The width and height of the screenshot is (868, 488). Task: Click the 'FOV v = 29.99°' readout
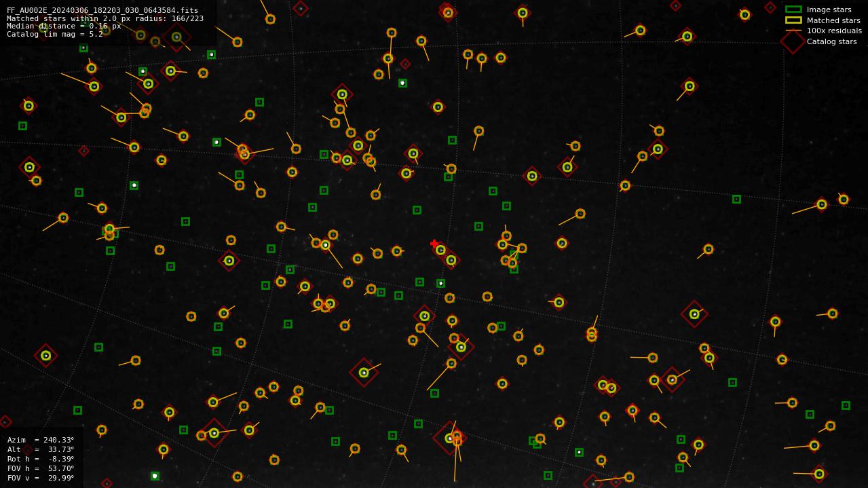tap(41, 478)
